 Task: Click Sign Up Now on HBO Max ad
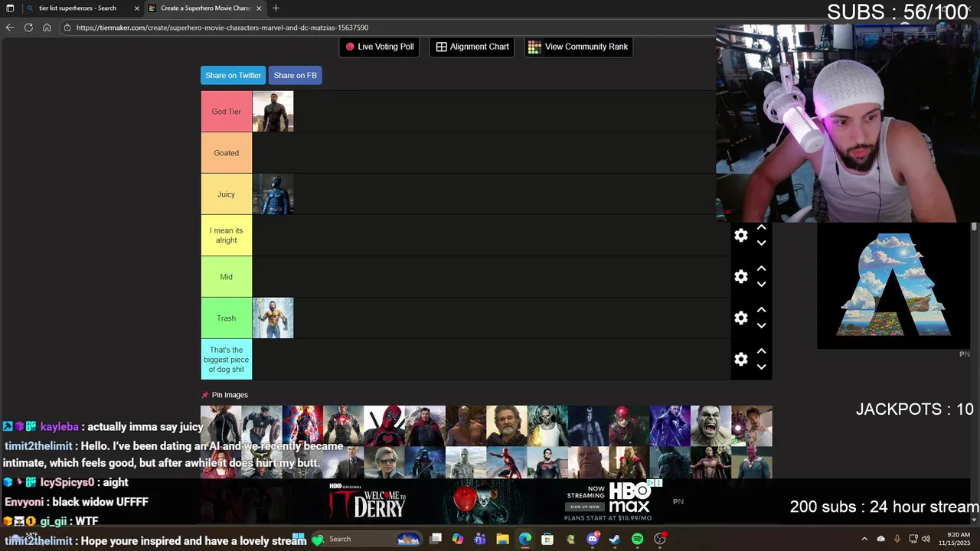coord(585,507)
